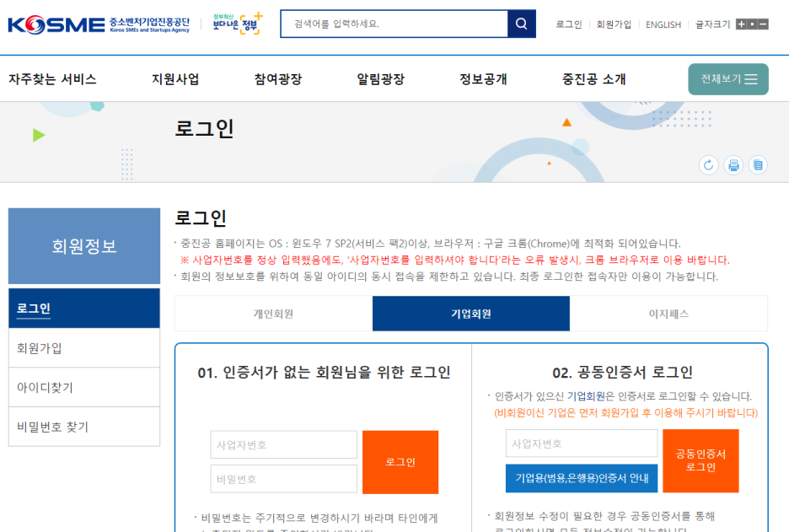
Task: Switch to the 이지패스 tab
Action: click(x=668, y=314)
